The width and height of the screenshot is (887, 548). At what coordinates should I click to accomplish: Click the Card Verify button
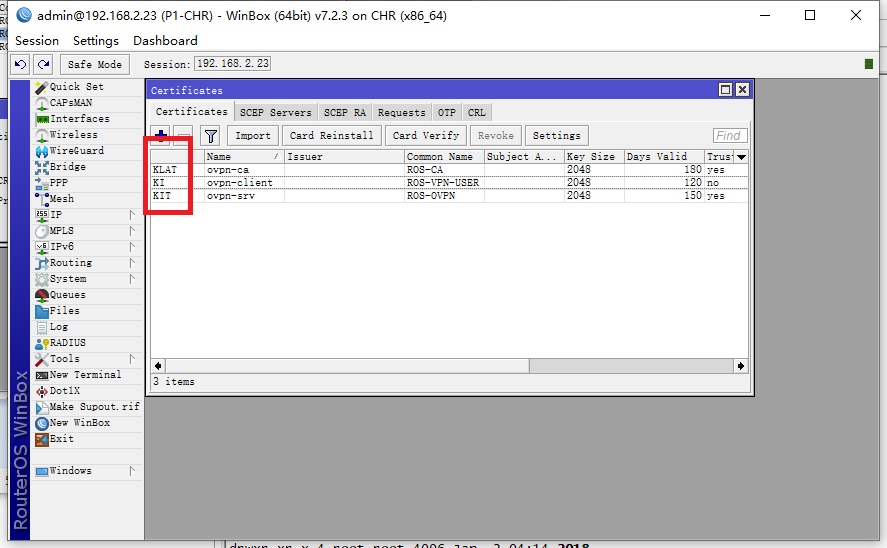(425, 135)
